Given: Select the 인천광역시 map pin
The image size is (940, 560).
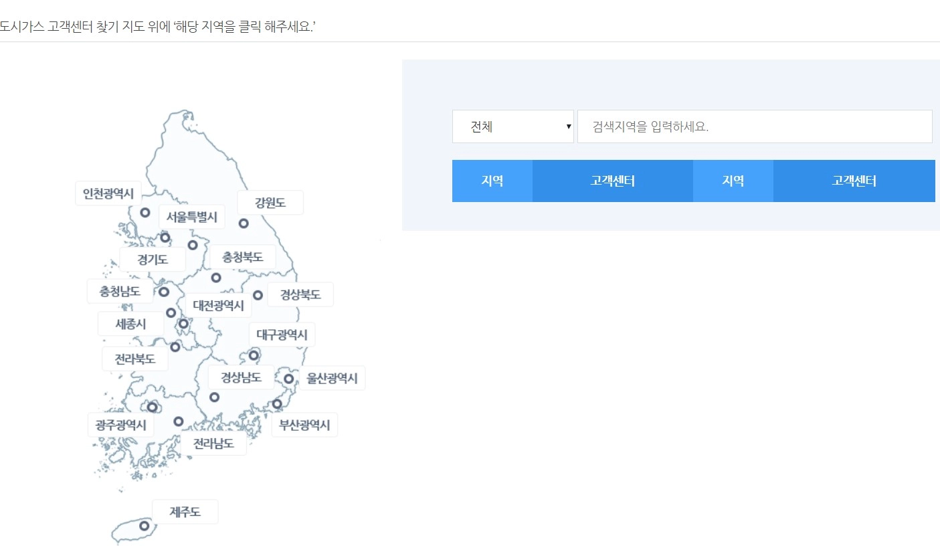Looking at the screenshot, I should 146,212.
